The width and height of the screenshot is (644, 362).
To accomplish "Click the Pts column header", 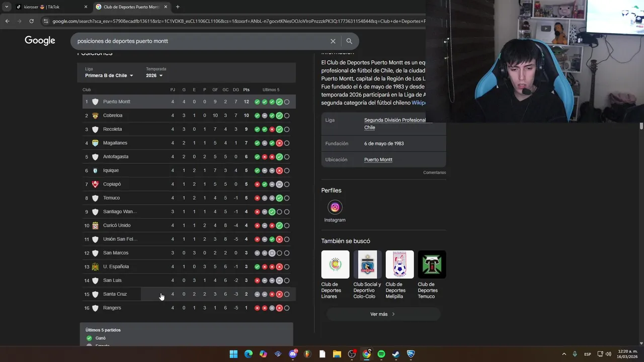I will click(x=246, y=90).
